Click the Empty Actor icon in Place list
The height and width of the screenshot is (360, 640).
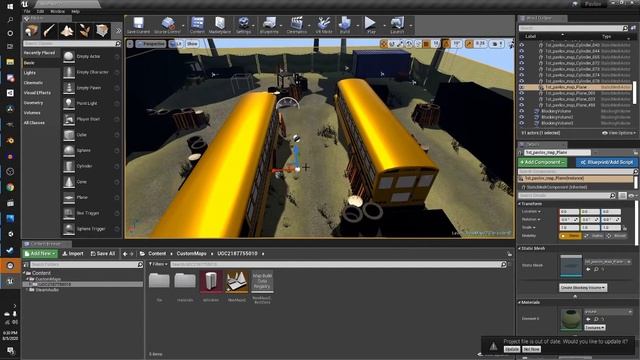pos(69,56)
